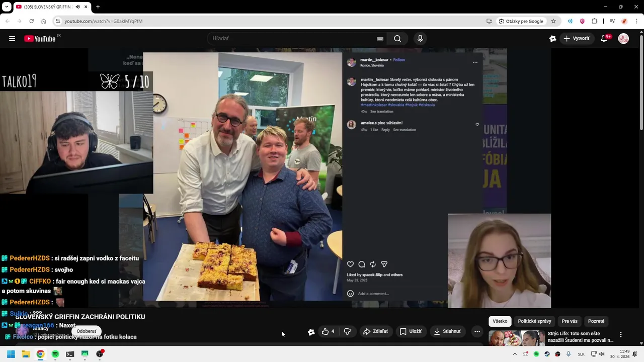The width and height of the screenshot is (644, 362).
Task: Click the Stiahnuť download button
Action: [447, 331]
